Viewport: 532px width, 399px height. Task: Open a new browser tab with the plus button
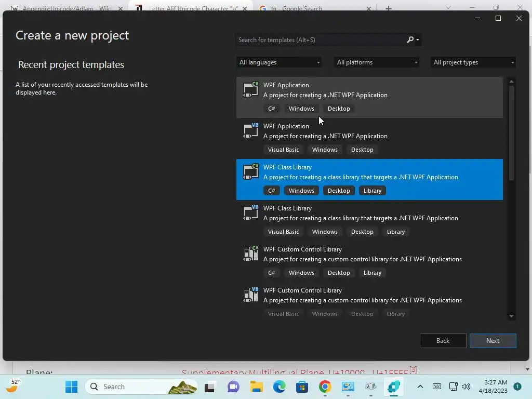389,8
